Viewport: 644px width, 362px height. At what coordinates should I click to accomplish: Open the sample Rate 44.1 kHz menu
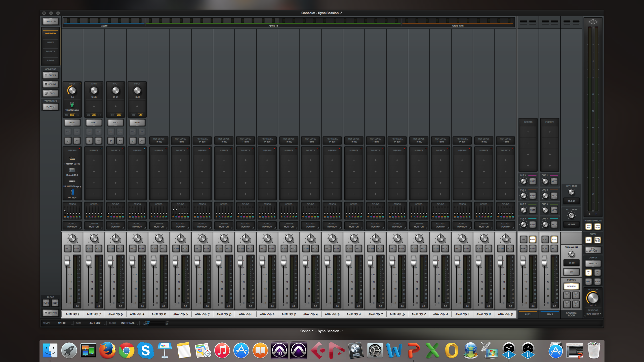point(95,323)
